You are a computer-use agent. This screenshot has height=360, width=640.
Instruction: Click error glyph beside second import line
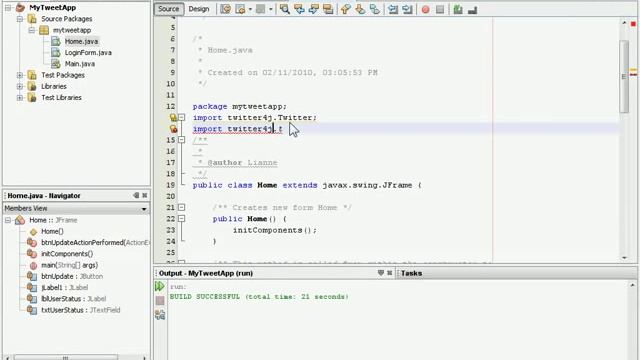[x=173, y=129]
